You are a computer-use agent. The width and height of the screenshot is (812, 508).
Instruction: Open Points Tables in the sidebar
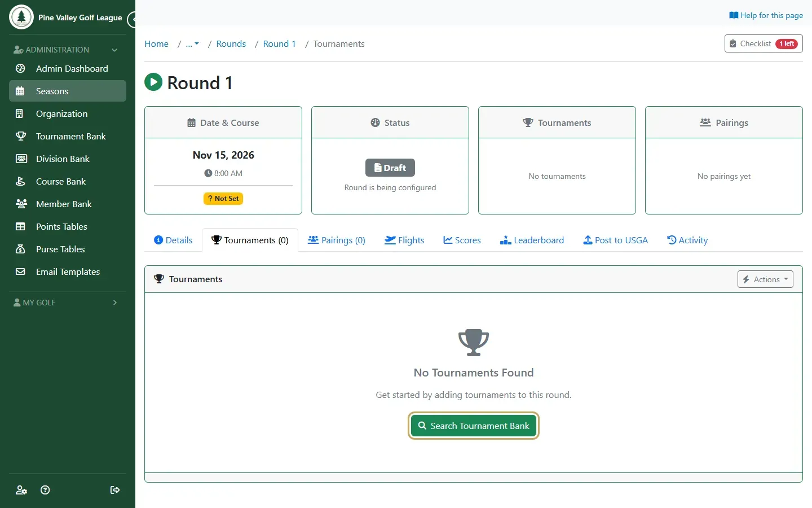(68, 226)
